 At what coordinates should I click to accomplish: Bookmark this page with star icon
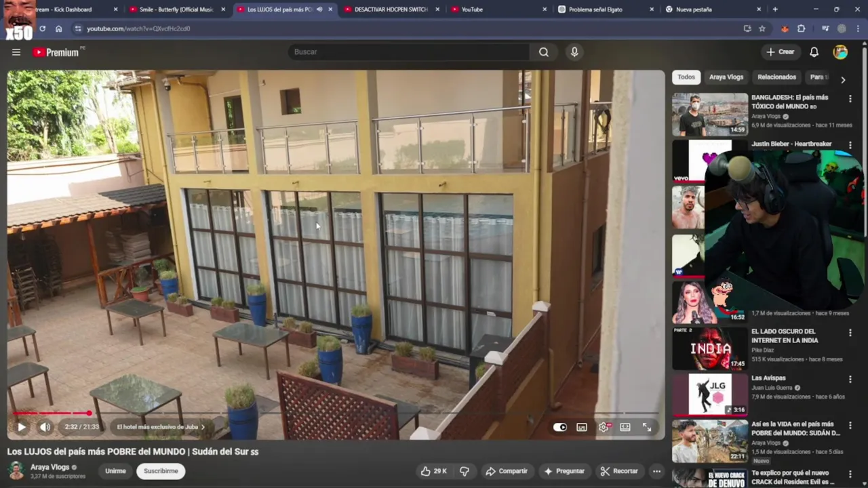tap(762, 28)
